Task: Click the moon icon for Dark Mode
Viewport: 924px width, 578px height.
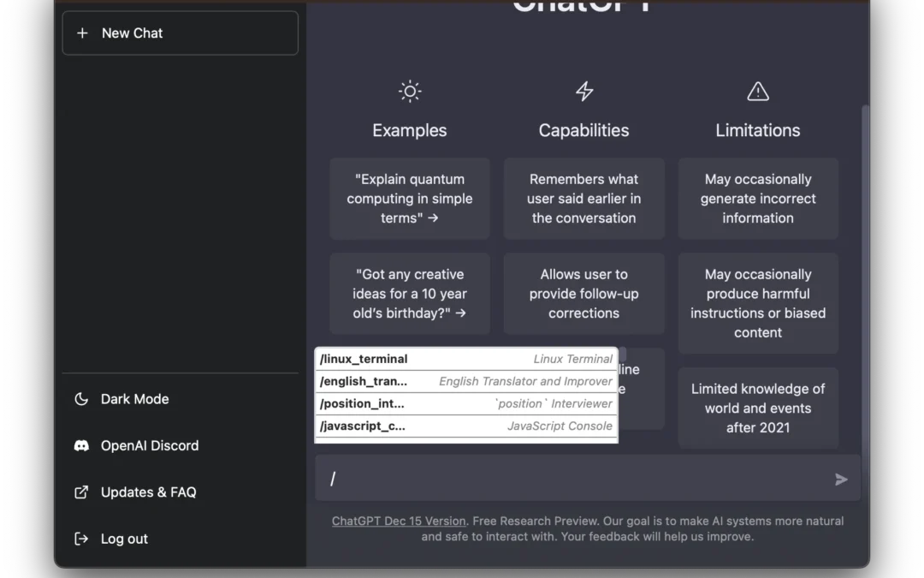Action: click(x=81, y=399)
